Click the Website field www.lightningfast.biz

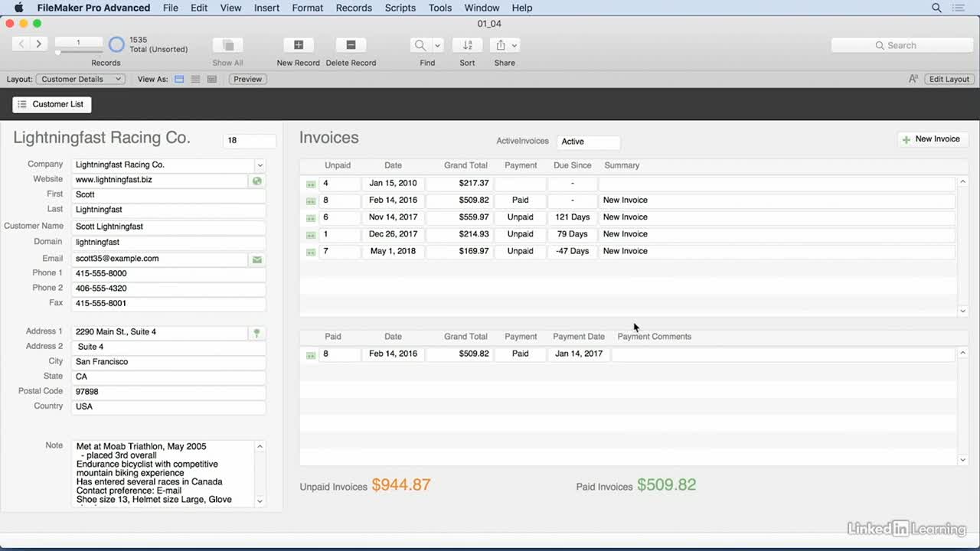coord(160,180)
